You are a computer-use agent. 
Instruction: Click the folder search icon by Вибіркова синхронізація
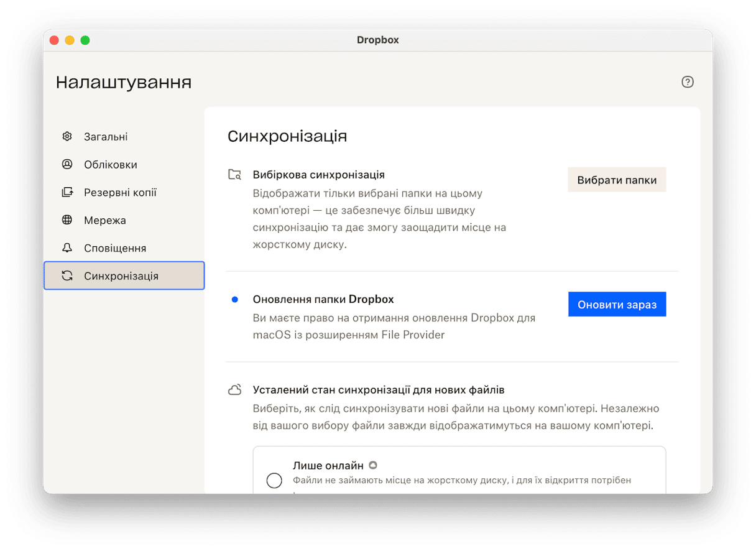pyautogui.click(x=234, y=175)
